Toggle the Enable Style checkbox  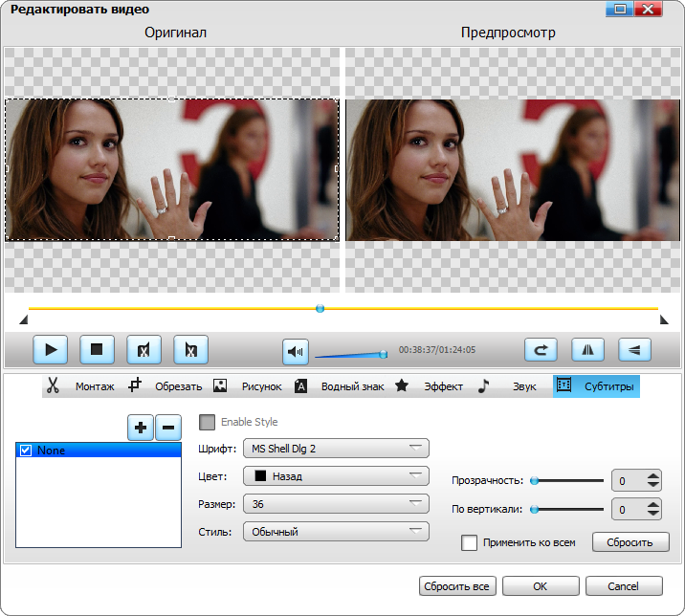pos(207,422)
